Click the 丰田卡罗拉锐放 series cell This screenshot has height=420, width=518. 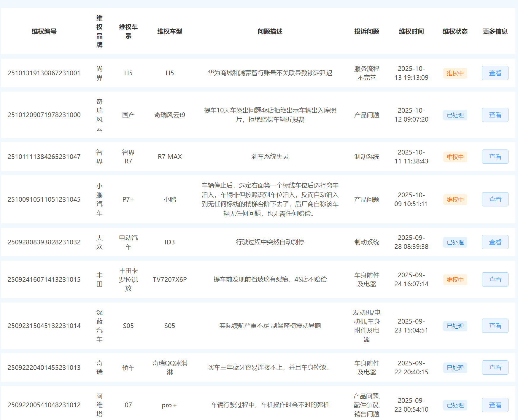(x=128, y=279)
